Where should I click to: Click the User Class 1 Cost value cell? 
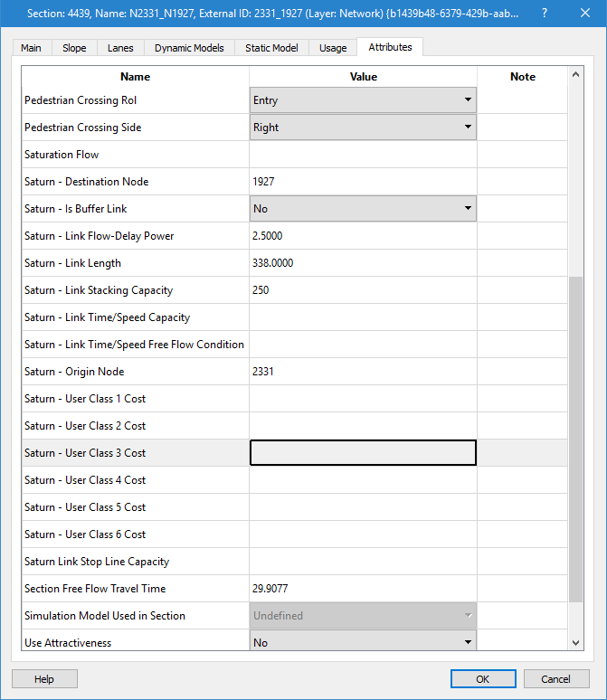[363, 399]
